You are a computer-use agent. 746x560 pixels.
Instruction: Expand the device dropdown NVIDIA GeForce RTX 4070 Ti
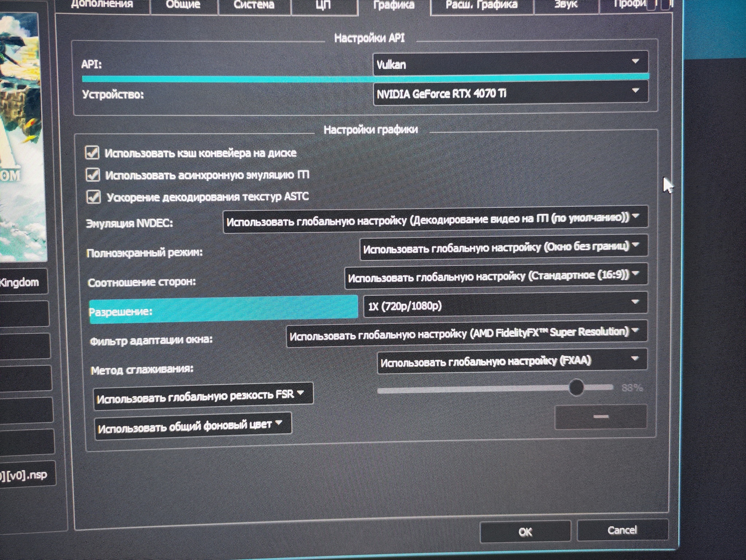coord(510,93)
